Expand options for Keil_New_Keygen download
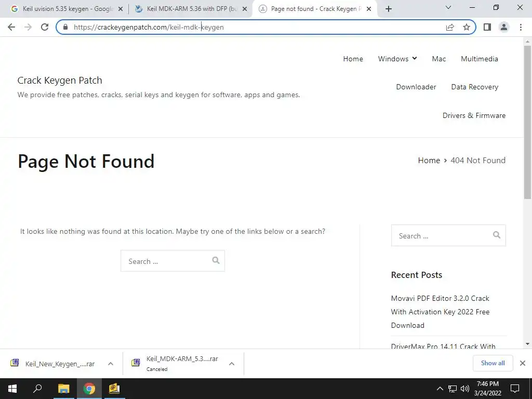 pos(111,364)
